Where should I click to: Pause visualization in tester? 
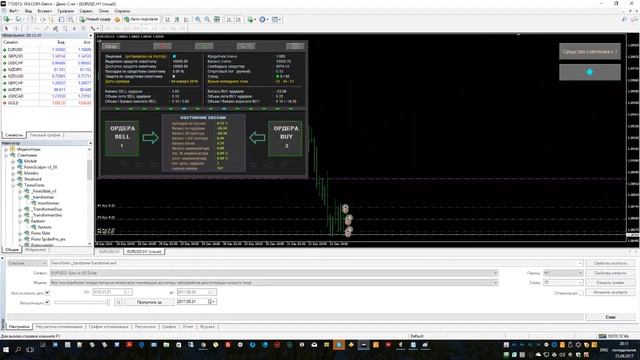118,302
